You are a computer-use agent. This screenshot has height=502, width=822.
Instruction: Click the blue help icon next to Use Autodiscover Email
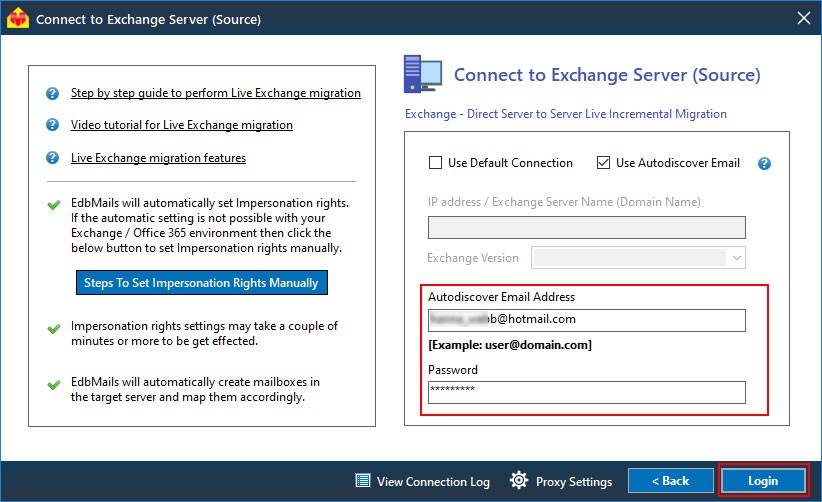click(764, 163)
